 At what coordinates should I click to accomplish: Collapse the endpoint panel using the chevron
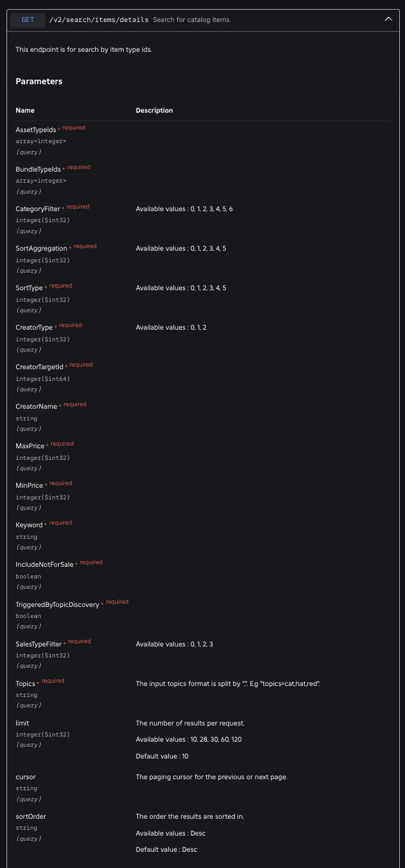(388, 19)
